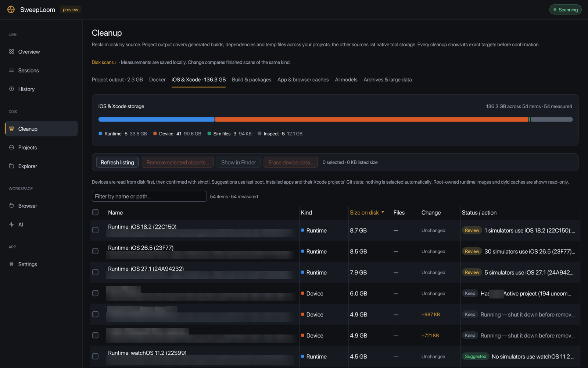Check the Runtime: iOS 27.1 (24A94232) row
Viewport: 588px width, 368px height.
(x=95, y=272)
